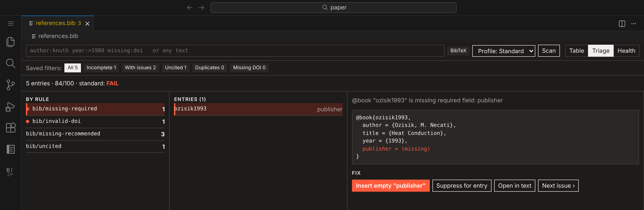Click the missing publisher line in code

pyautogui.click(x=396, y=149)
